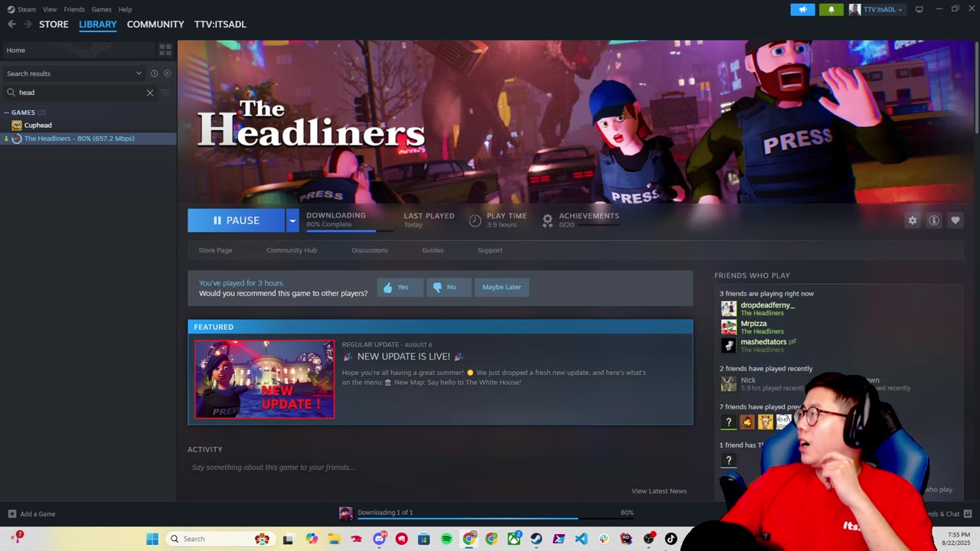The image size is (980, 551).
Task: Recommend the game with Yes
Action: tap(400, 287)
